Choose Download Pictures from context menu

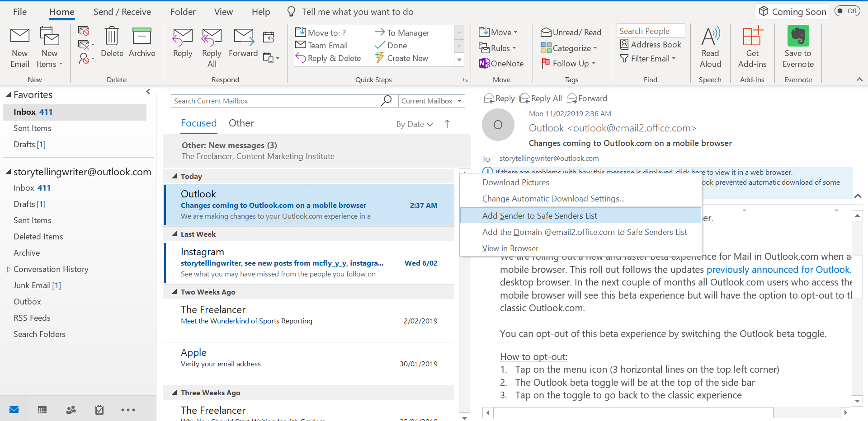click(580, 182)
